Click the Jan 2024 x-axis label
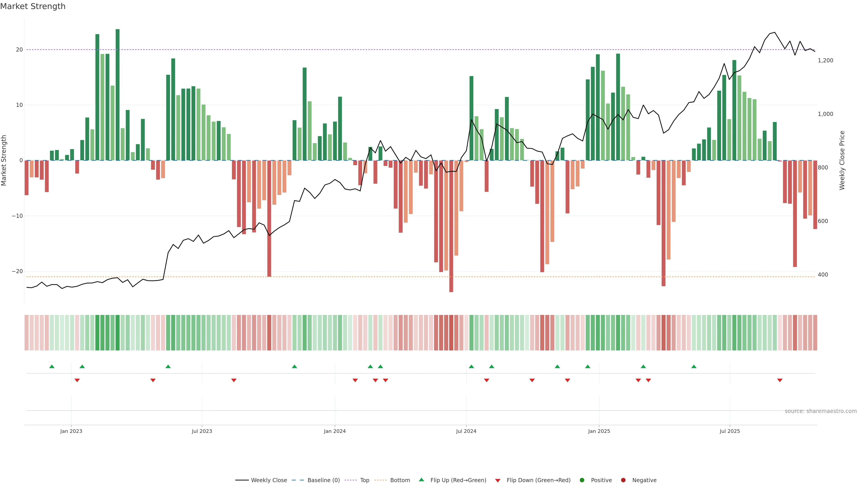 click(335, 431)
